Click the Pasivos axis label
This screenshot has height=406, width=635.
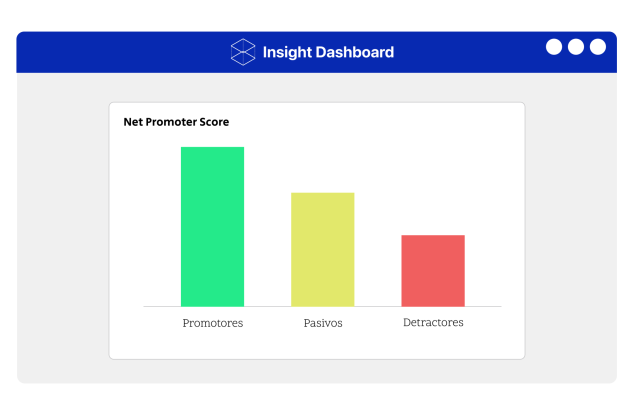pyautogui.click(x=322, y=323)
